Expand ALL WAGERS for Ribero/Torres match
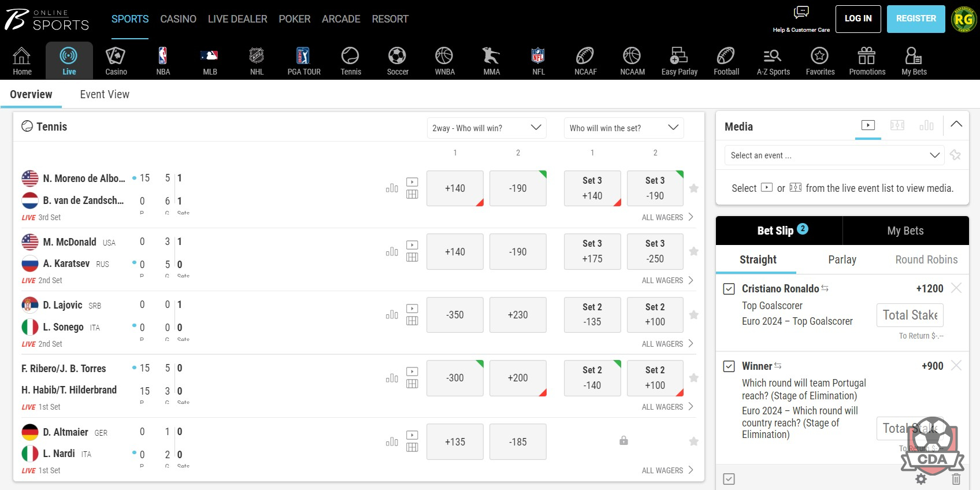This screenshot has height=490, width=980. pyautogui.click(x=667, y=407)
